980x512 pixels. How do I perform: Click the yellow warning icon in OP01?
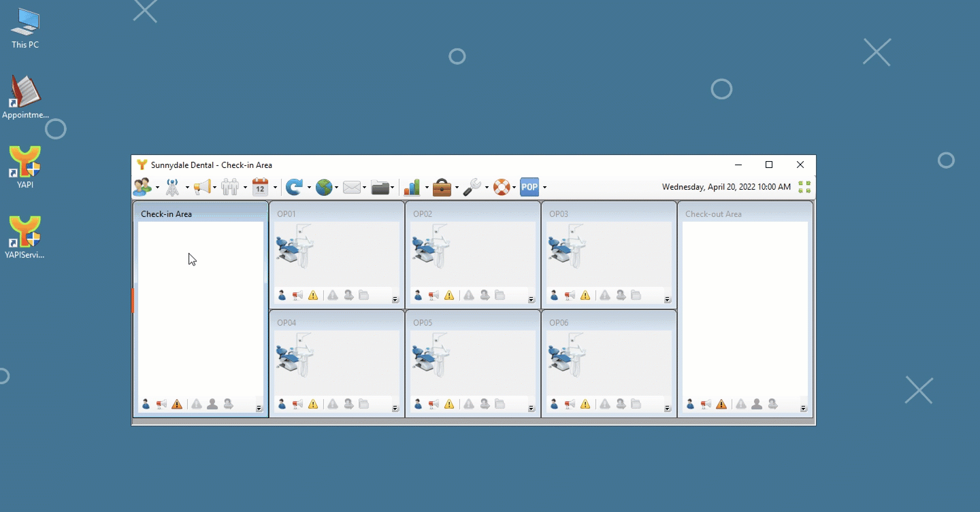tap(313, 295)
